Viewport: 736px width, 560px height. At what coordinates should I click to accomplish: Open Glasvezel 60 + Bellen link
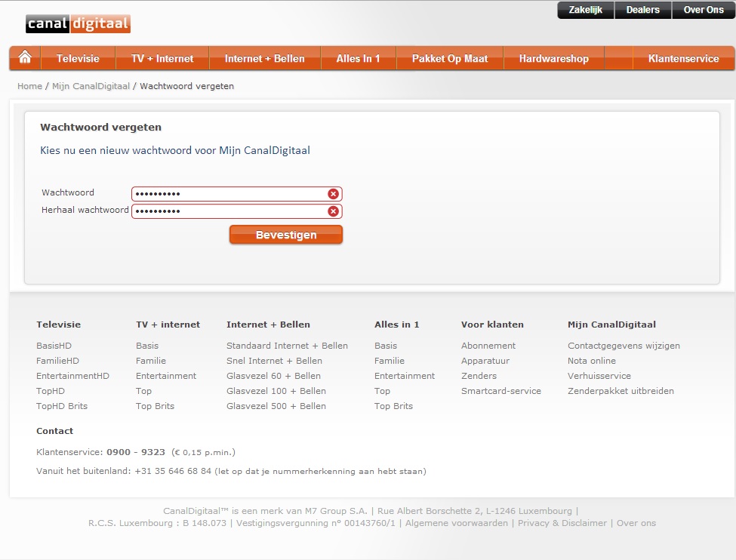click(x=274, y=376)
